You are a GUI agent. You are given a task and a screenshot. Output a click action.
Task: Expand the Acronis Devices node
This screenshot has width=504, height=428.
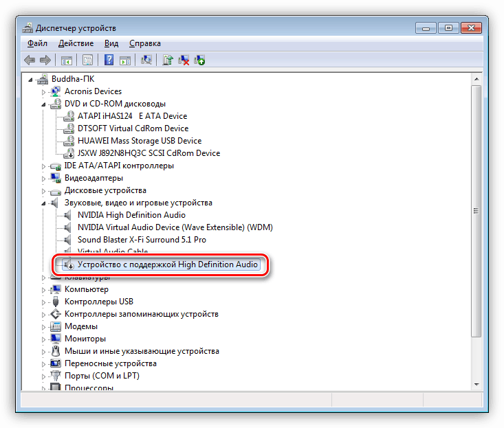pos(44,91)
